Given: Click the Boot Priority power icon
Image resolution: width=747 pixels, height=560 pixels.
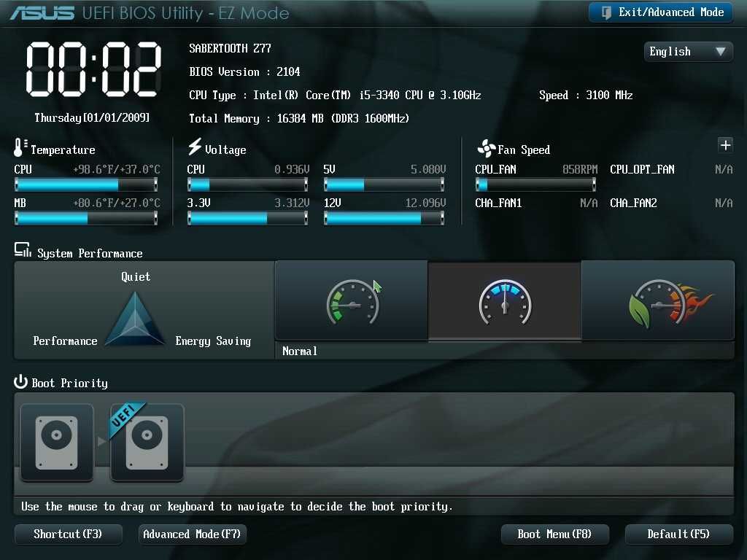Looking at the screenshot, I should point(20,381).
